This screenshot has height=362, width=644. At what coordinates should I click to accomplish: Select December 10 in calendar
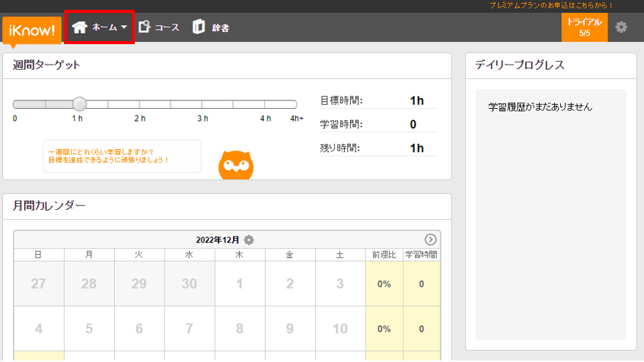click(340, 329)
